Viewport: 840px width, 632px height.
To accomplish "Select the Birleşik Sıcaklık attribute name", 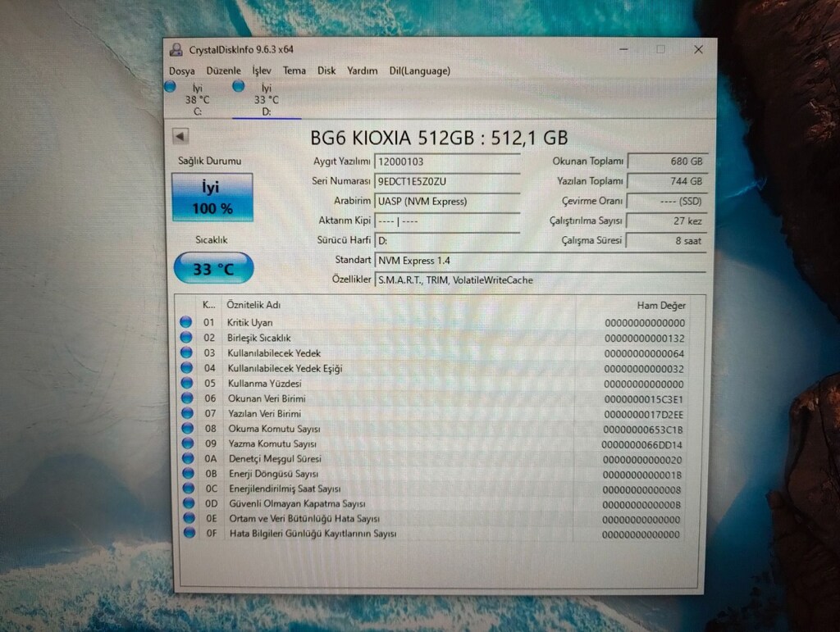I will [258, 338].
